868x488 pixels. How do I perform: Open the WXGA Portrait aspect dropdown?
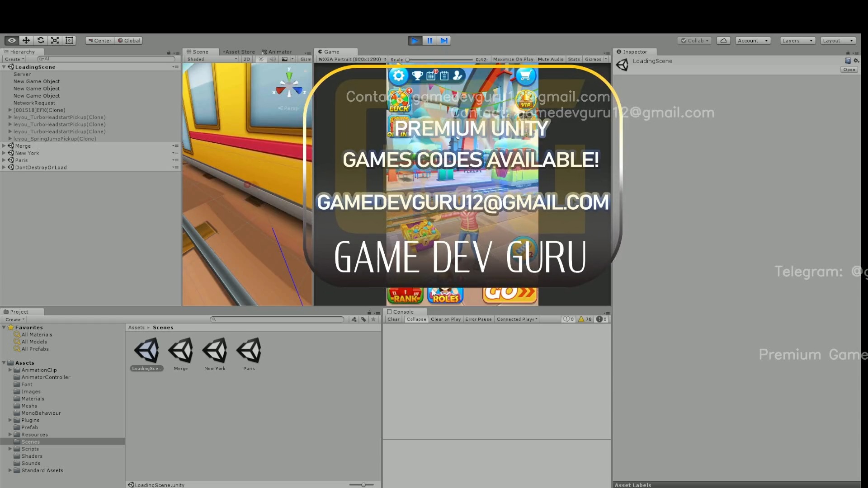[x=352, y=59]
